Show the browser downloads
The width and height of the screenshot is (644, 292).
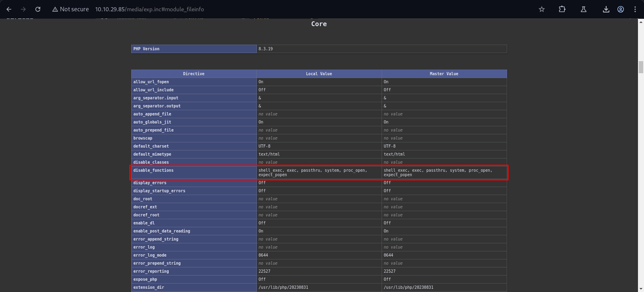click(606, 9)
